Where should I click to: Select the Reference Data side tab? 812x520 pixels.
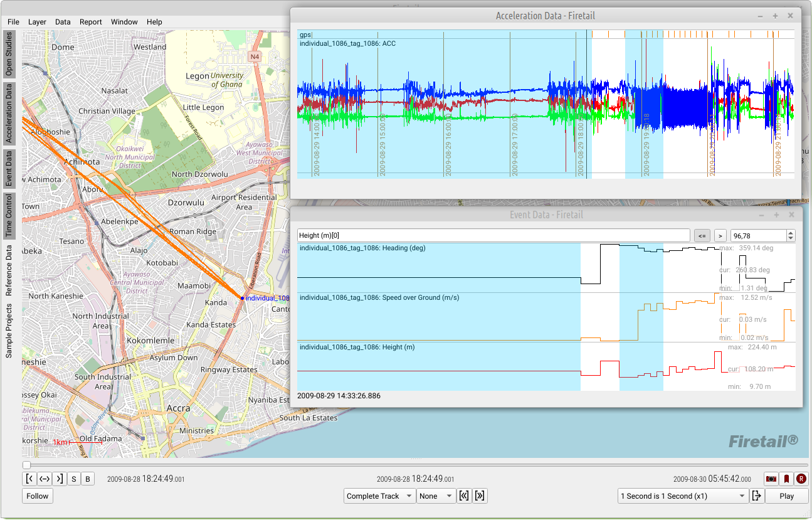point(9,270)
